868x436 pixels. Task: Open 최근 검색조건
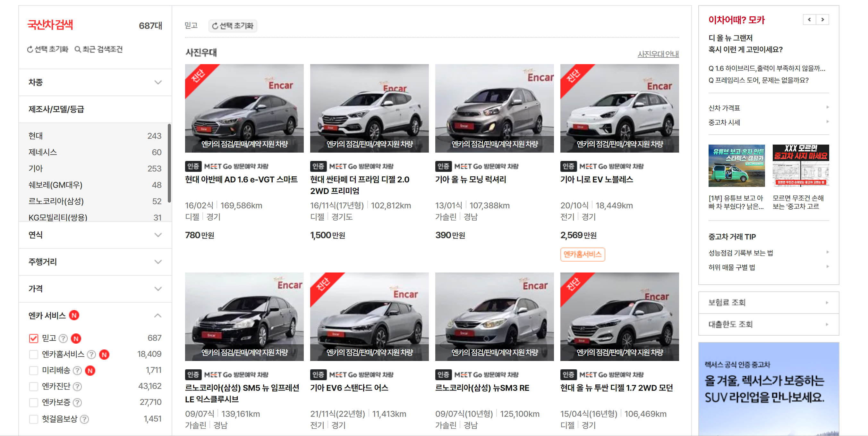[x=99, y=49]
